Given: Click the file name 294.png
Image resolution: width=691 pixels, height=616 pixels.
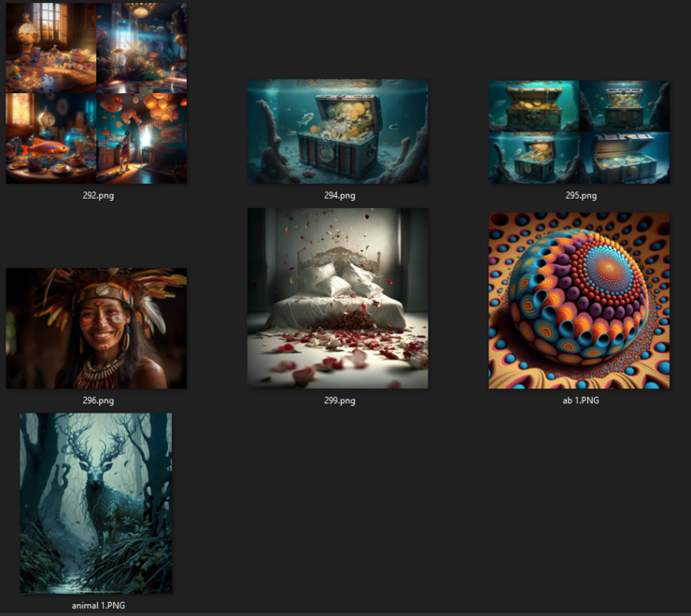Looking at the screenshot, I should (340, 195).
